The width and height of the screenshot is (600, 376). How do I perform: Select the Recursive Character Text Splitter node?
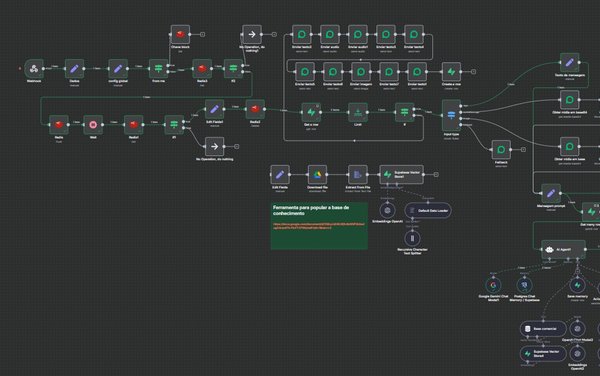coord(412,238)
